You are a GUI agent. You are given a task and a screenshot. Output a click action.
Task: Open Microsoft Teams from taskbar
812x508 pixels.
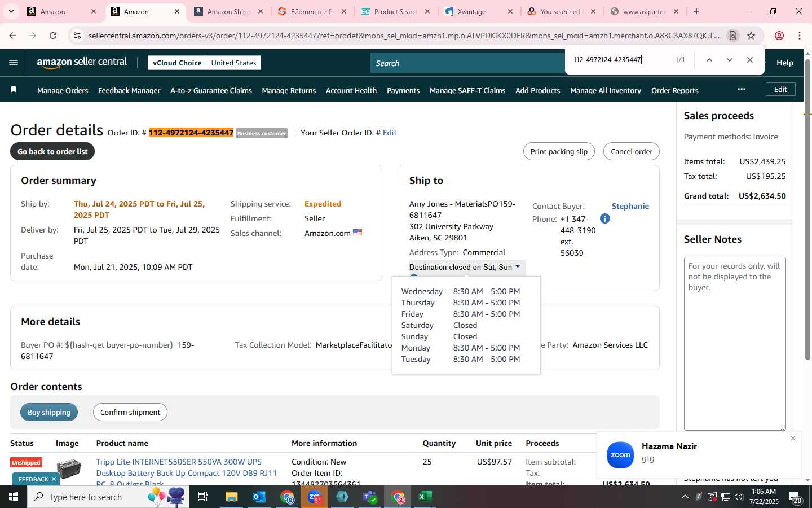pyautogui.click(x=370, y=497)
